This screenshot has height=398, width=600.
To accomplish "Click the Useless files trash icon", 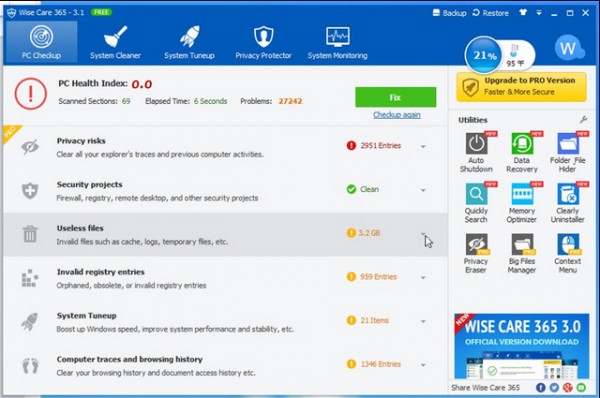I will [x=30, y=234].
